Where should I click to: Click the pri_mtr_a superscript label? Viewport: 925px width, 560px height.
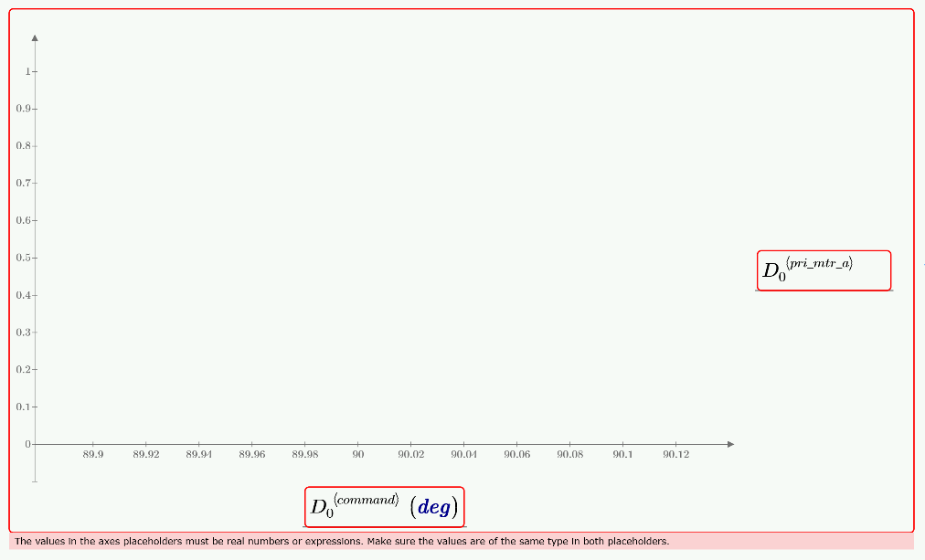pos(819,262)
